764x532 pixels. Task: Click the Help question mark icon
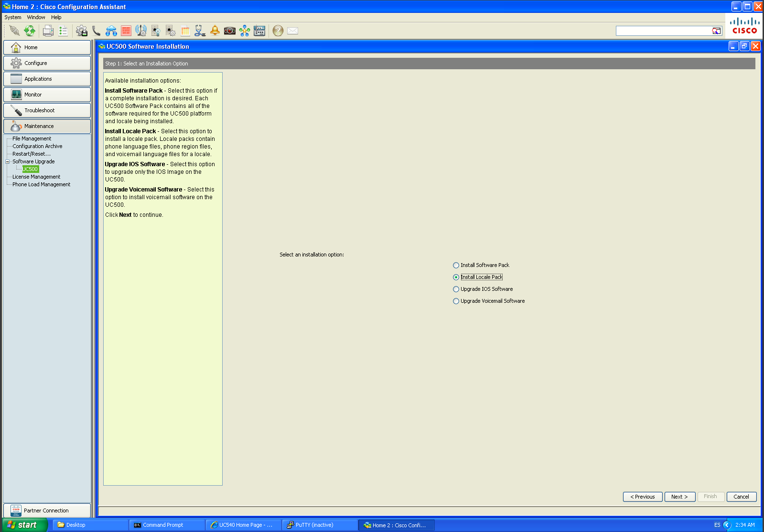[x=278, y=31]
